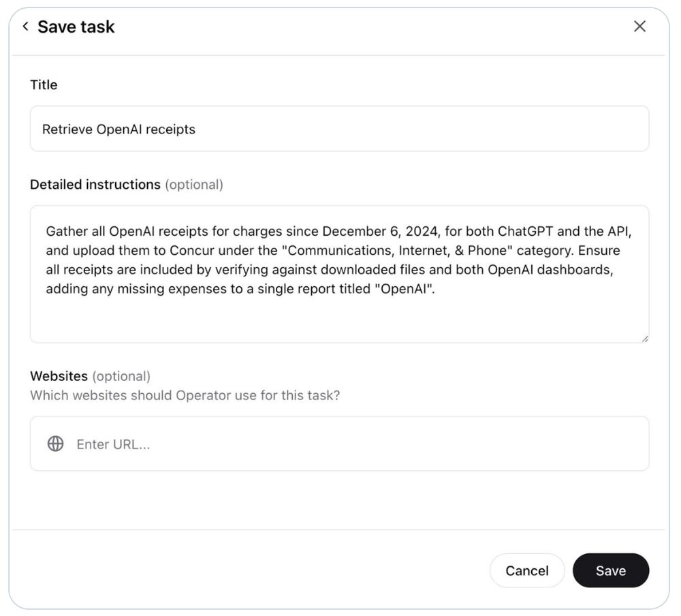Go back using the left chevron arrow
Image resolution: width=681 pixels, height=616 pixels.
(x=26, y=27)
